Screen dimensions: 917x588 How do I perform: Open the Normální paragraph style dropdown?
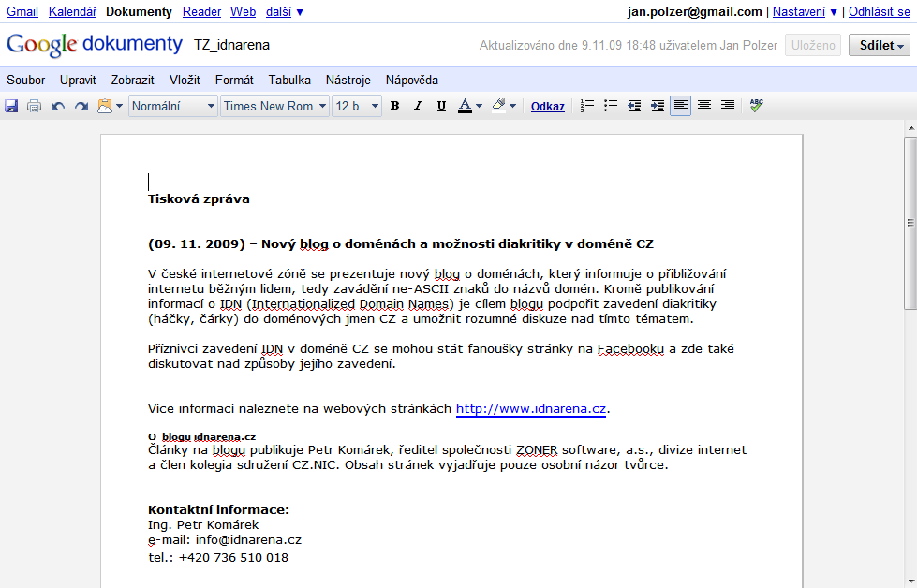[x=173, y=106]
